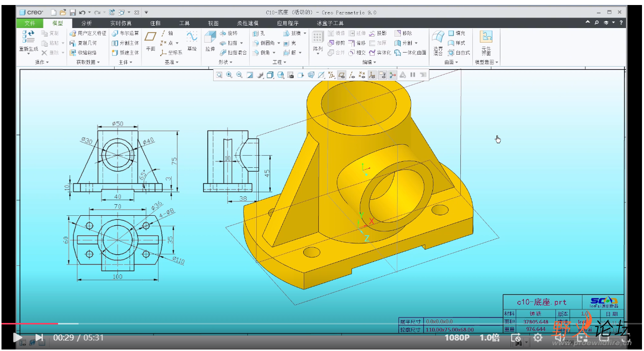Expand the 形状 (Shapes) group dropdown
The height and width of the screenshot is (351, 644).
tap(225, 62)
